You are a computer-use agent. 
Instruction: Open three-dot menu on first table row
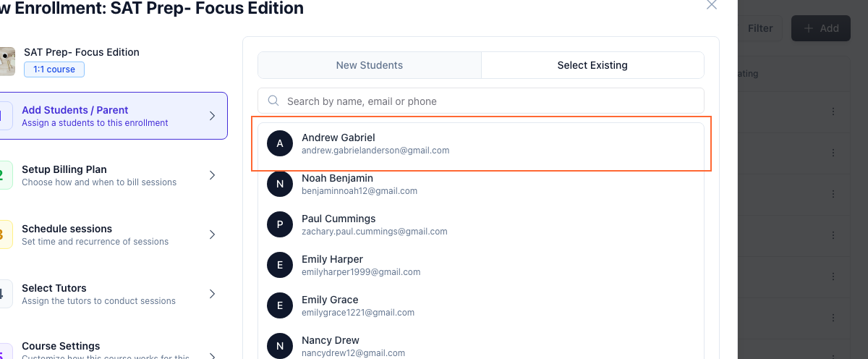point(833,111)
